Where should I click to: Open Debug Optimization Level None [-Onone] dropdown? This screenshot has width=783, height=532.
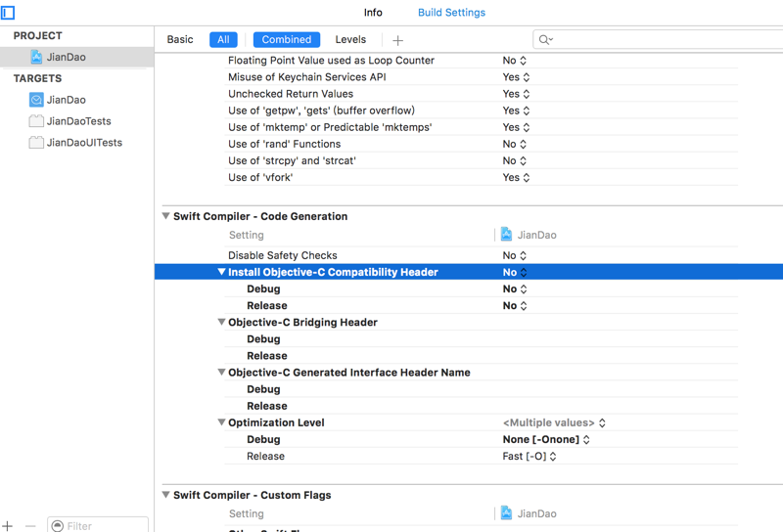(x=546, y=440)
